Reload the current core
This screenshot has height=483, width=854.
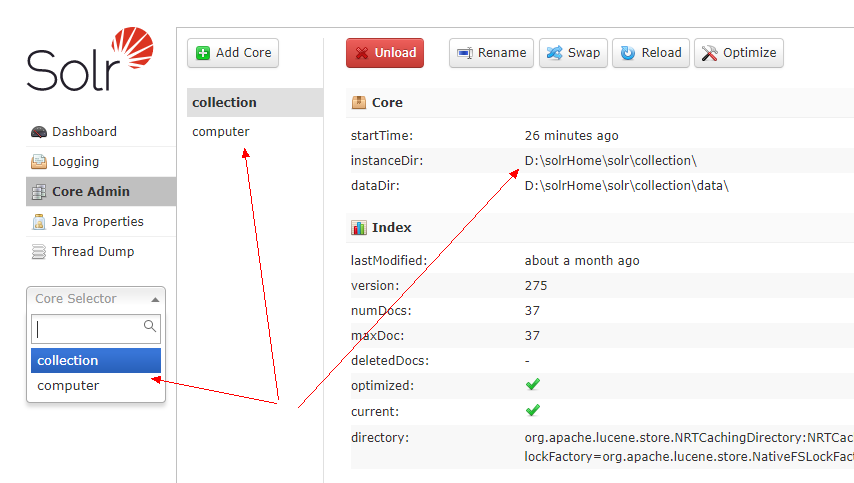pos(651,53)
